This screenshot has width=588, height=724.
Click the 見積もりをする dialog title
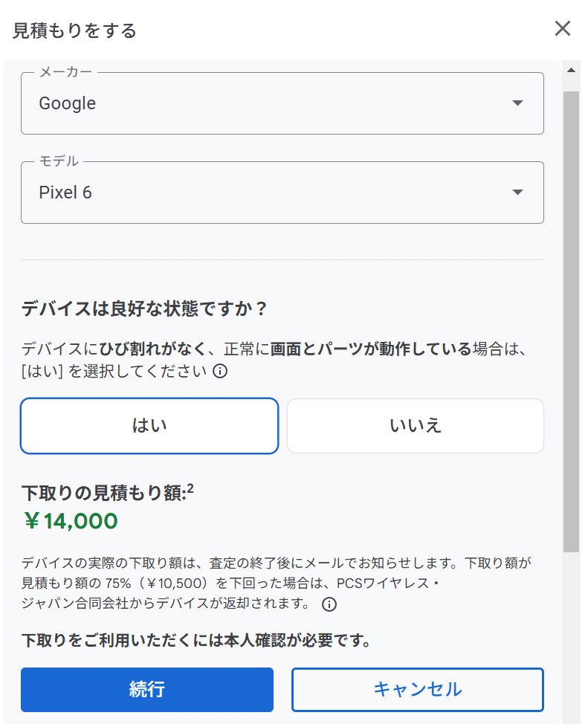click(74, 29)
